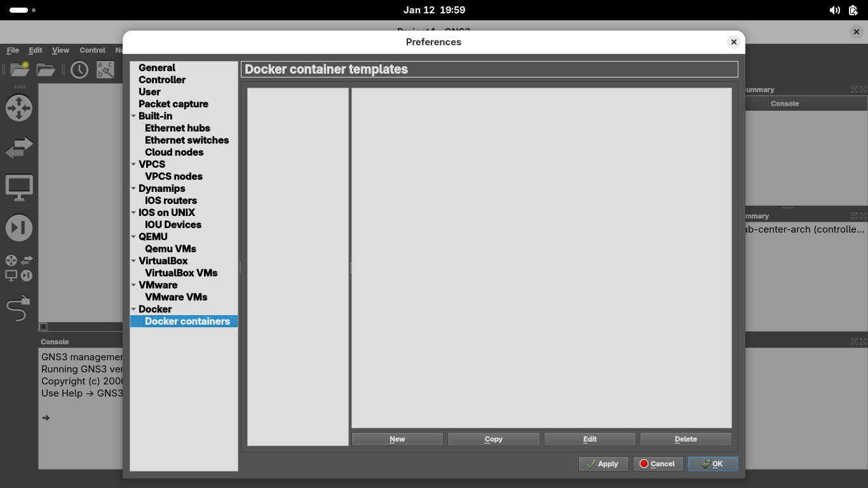Open the View menu
The width and height of the screenshot is (868, 488).
[60, 50]
